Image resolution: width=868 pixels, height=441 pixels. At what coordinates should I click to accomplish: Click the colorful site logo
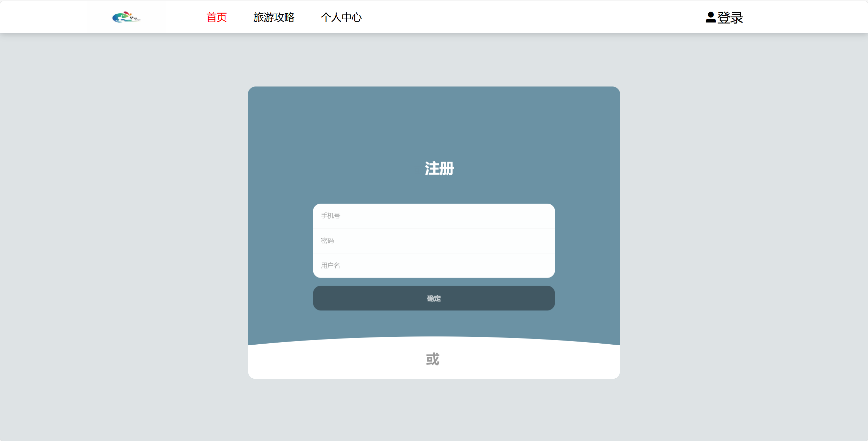tap(126, 17)
